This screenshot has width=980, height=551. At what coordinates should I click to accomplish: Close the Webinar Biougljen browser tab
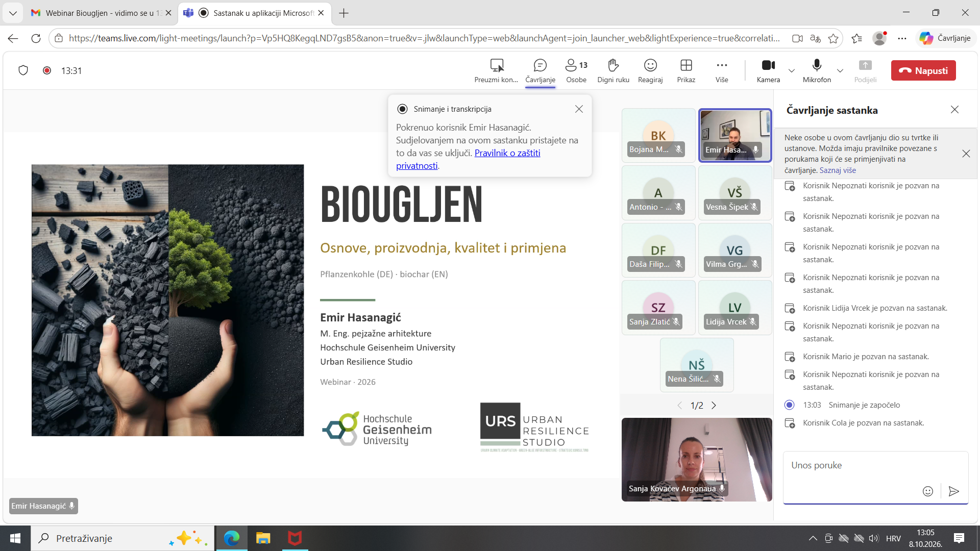[168, 13]
